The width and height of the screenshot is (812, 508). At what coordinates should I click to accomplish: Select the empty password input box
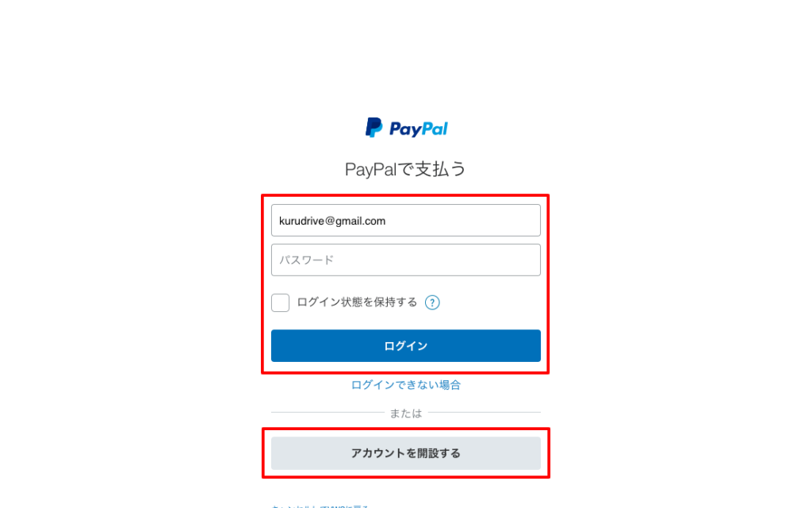(405, 260)
